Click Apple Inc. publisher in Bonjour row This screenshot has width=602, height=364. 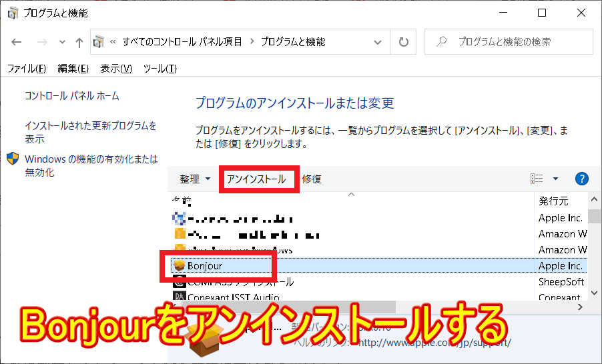[560, 265]
